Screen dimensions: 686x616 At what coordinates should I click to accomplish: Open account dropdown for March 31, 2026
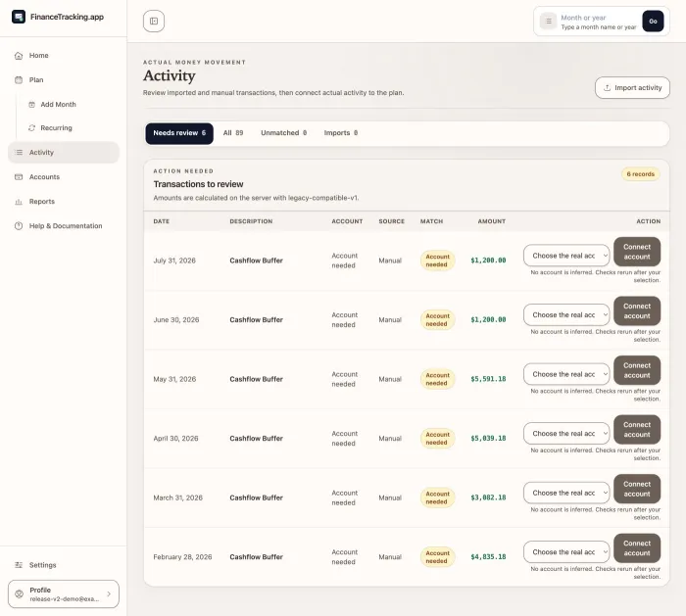tap(566, 493)
